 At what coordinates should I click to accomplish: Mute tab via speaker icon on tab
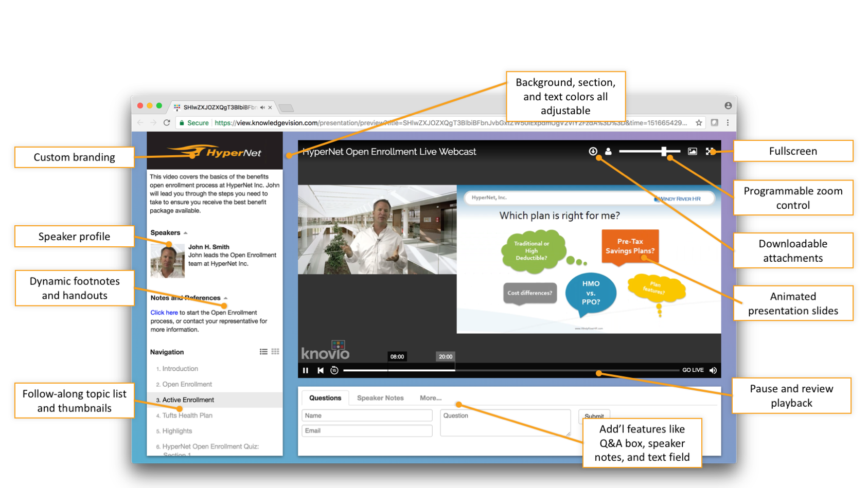[x=262, y=107]
